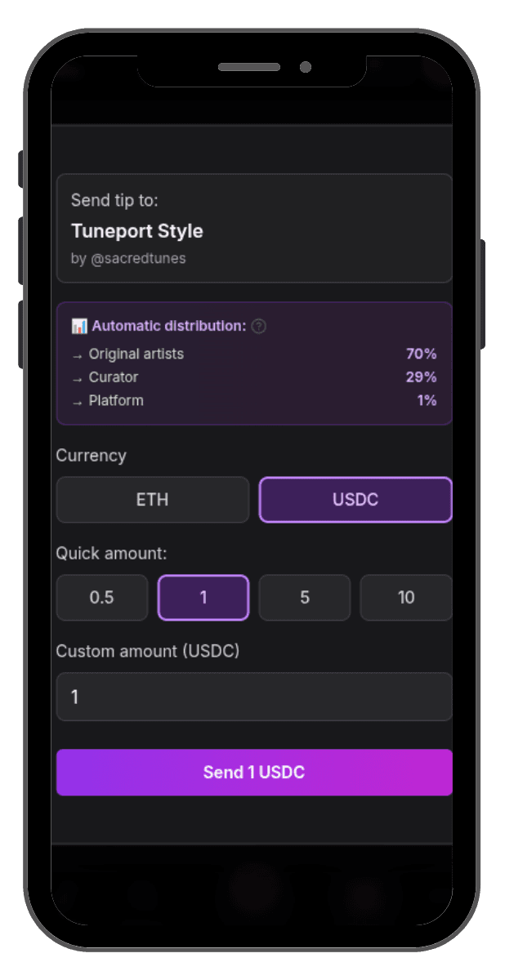
Task: Click the 29% curator share
Action: [422, 377]
